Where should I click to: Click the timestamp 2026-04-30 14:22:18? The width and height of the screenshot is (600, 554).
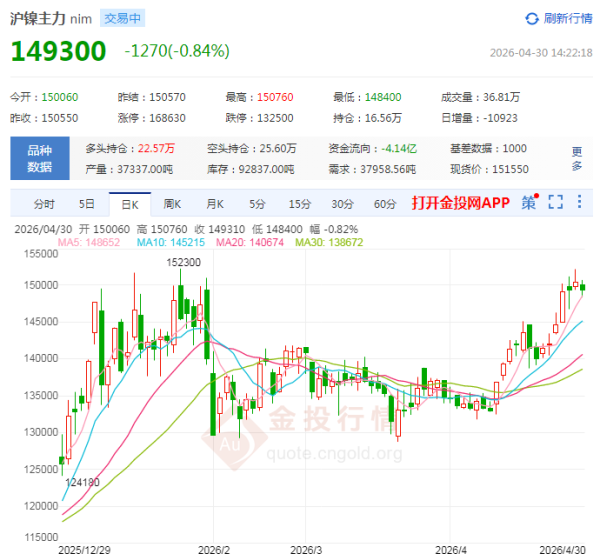click(541, 53)
